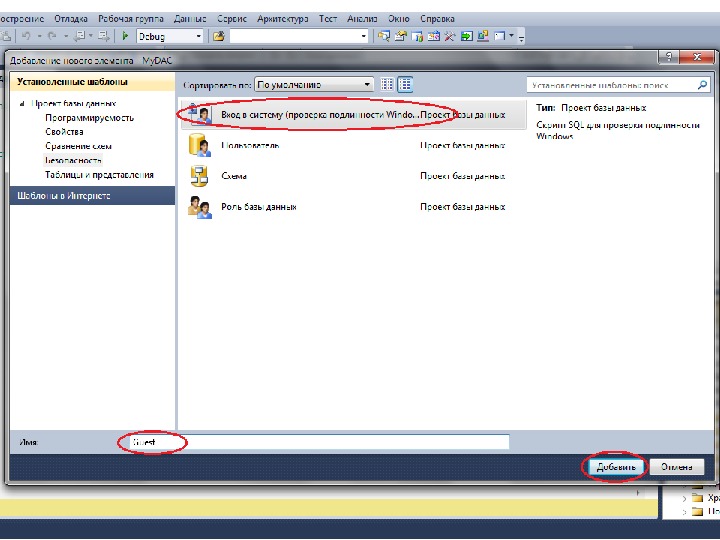Screen dimensions: 720x540
Task: Select 'Свойства' in the template tree
Action: click(x=64, y=132)
